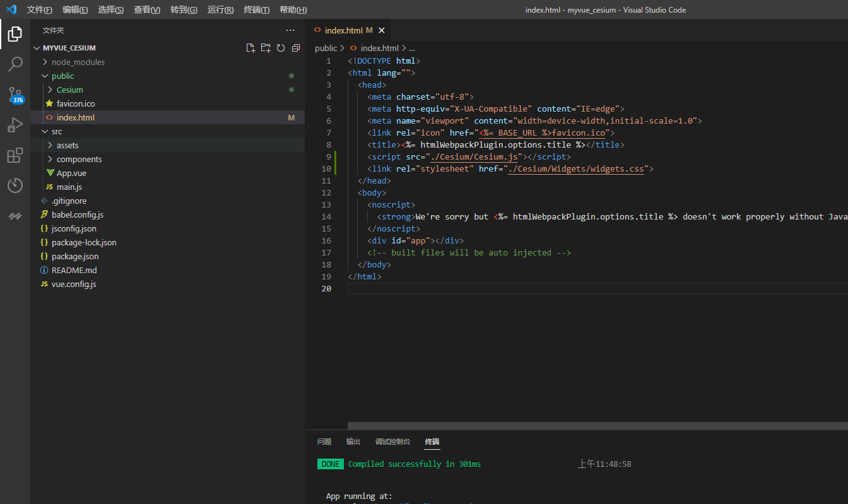
Task: Open the Run and Debug view
Action: coord(15,125)
